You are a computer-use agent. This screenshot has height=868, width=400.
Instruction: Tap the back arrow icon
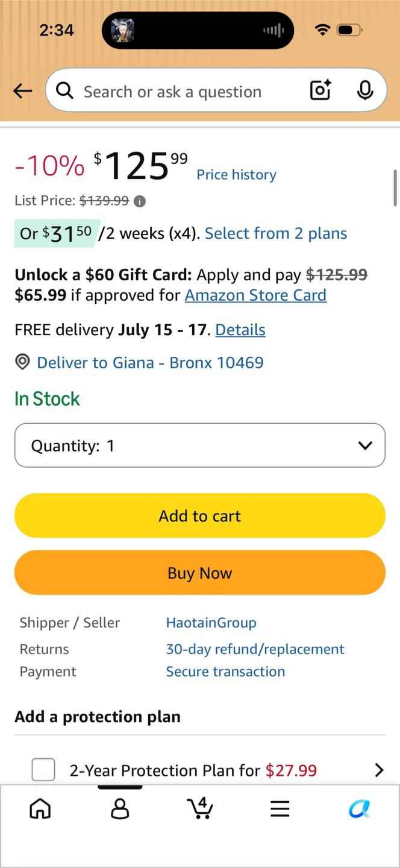click(23, 91)
